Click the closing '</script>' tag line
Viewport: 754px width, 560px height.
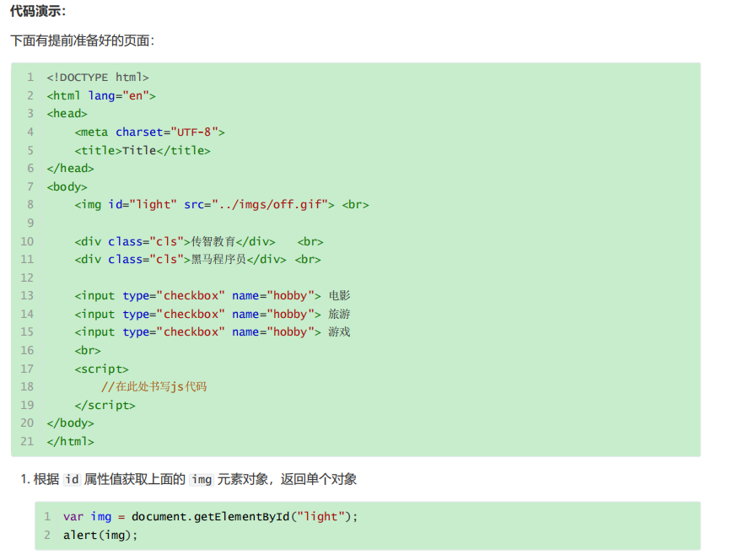pos(105,405)
